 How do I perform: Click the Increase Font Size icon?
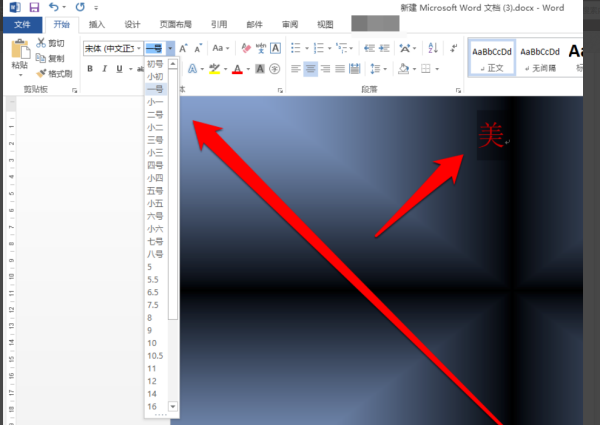[183, 48]
